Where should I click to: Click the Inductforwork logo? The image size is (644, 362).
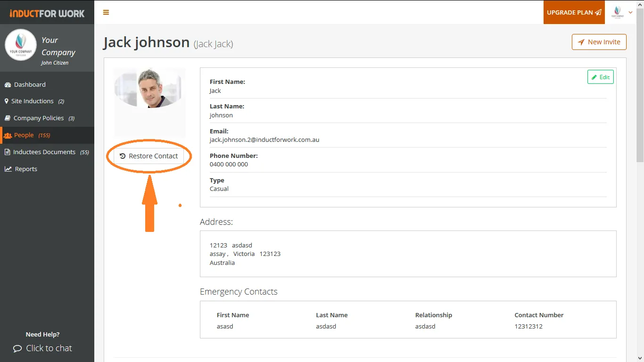coord(47,13)
